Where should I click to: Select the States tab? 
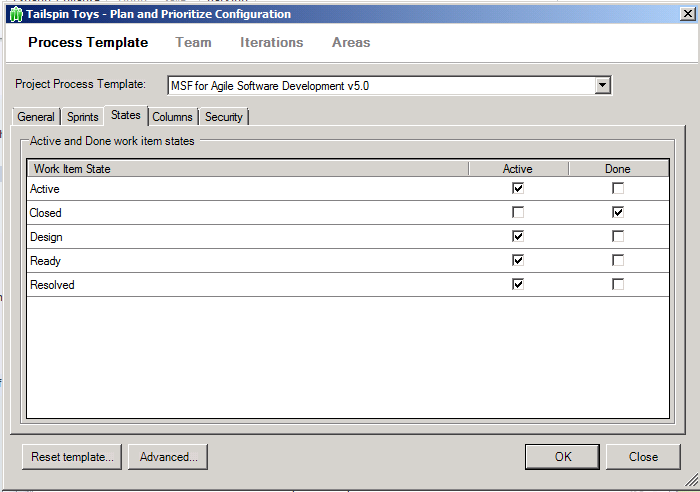coord(125,115)
